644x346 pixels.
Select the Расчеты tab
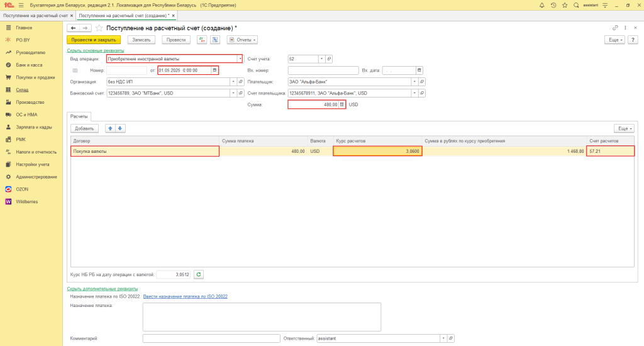click(x=79, y=116)
